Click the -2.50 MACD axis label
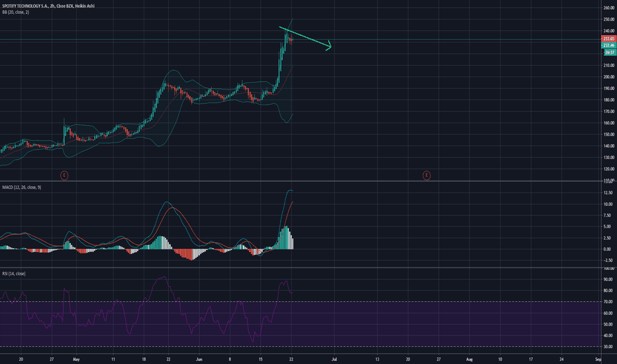 click(608, 260)
